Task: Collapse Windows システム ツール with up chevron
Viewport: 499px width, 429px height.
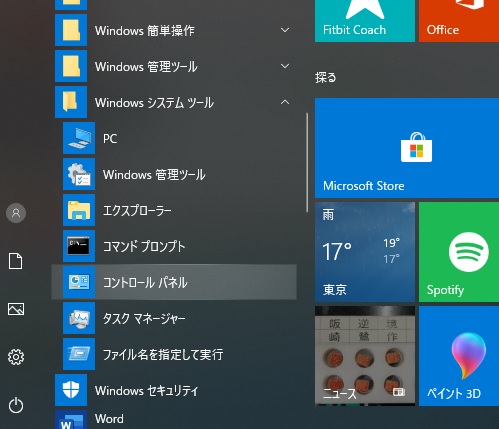Action: [x=285, y=102]
